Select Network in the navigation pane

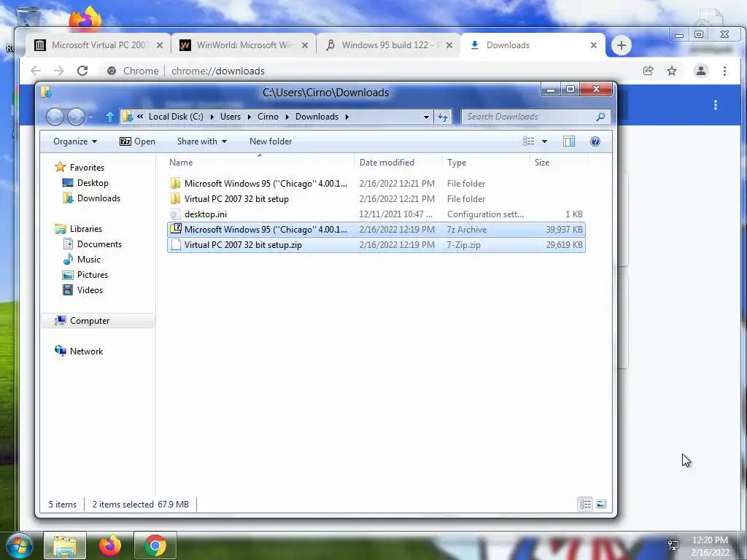point(86,351)
